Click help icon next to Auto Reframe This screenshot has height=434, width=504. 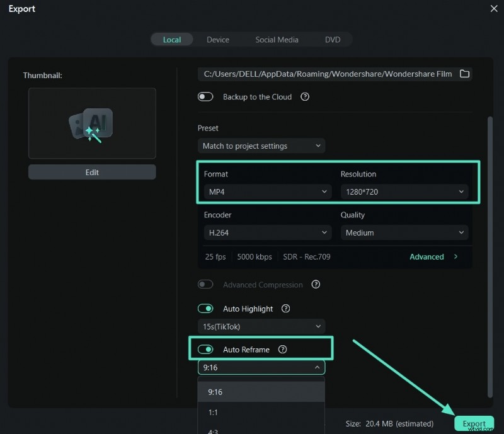[x=282, y=350]
